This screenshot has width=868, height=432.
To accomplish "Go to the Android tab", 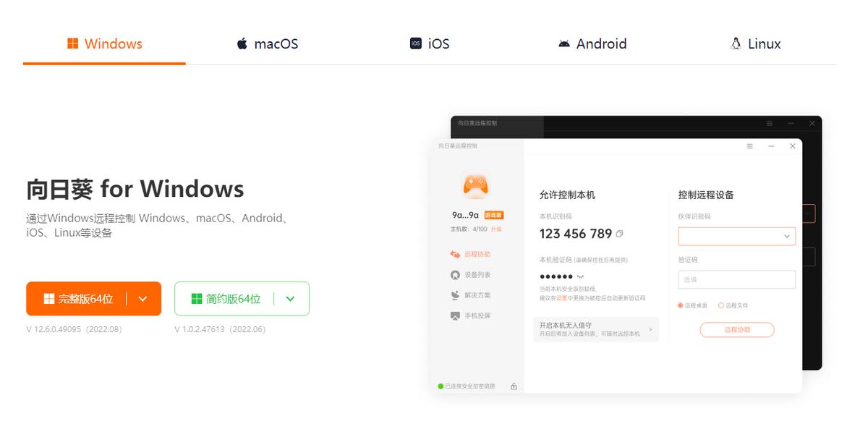I will tap(592, 43).
